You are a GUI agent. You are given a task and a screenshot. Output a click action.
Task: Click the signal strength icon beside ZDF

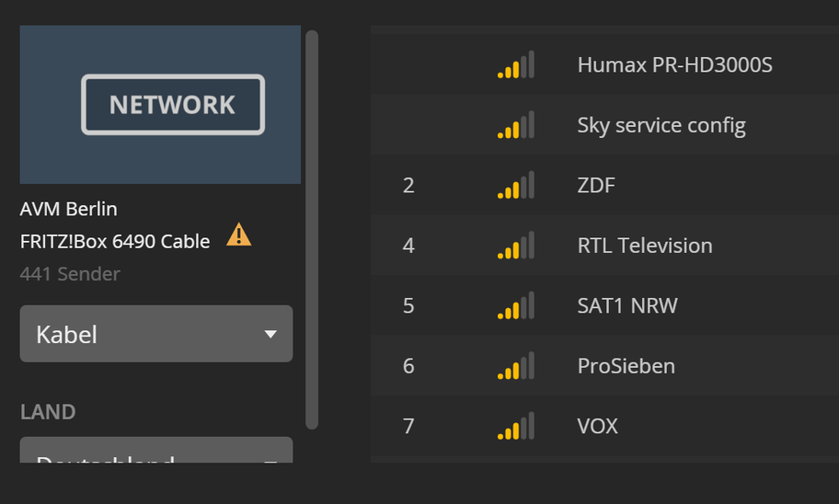click(x=515, y=187)
